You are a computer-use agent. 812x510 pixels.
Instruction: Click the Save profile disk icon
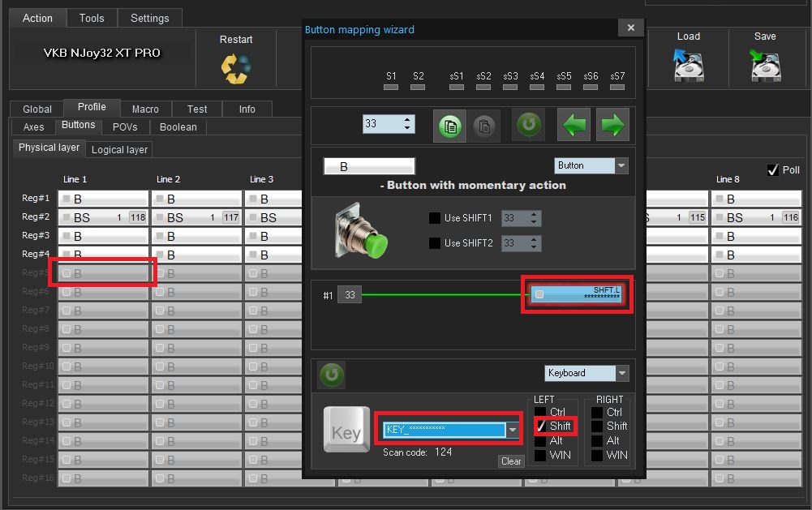(x=764, y=65)
